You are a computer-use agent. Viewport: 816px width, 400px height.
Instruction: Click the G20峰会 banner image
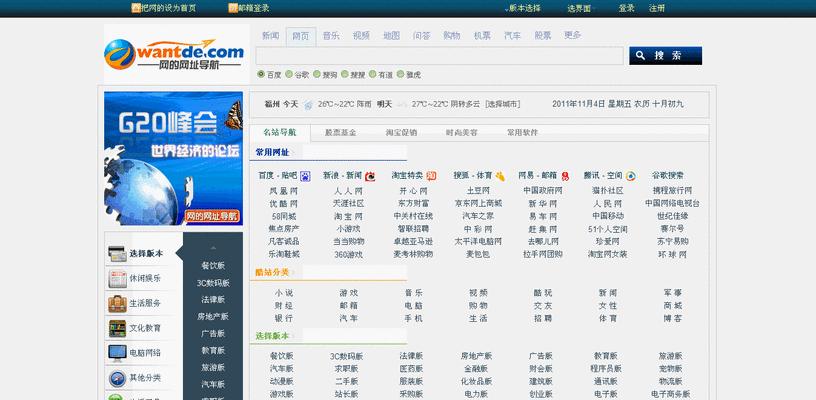[x=173, y=159]
